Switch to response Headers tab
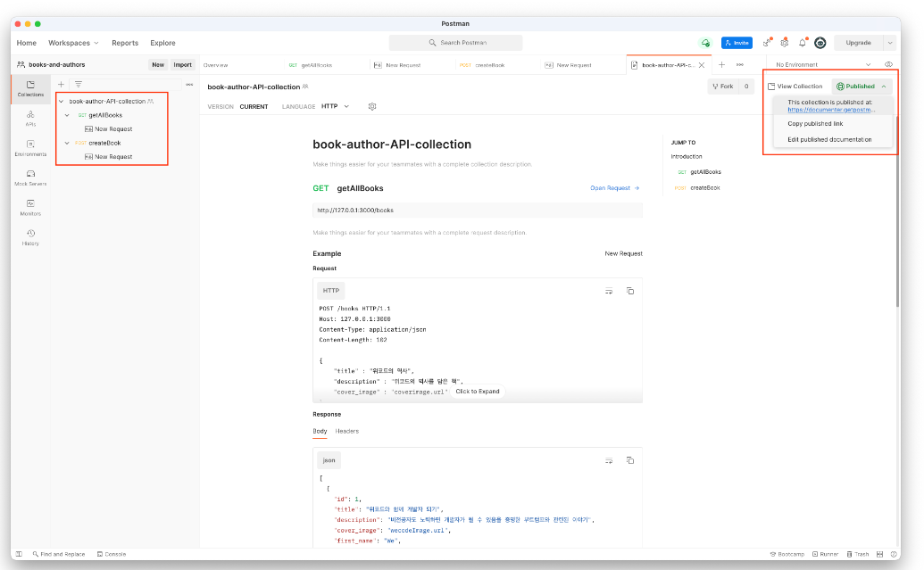The image size is (924, 570). (346, 431)
